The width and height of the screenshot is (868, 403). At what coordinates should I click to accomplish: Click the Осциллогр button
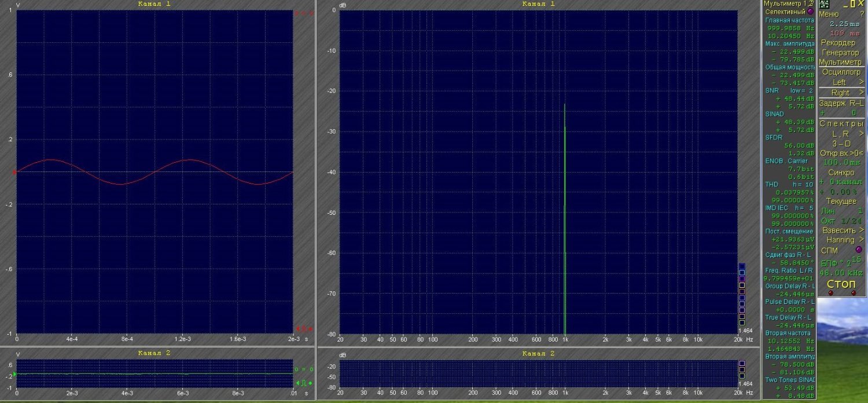[841, 72]
